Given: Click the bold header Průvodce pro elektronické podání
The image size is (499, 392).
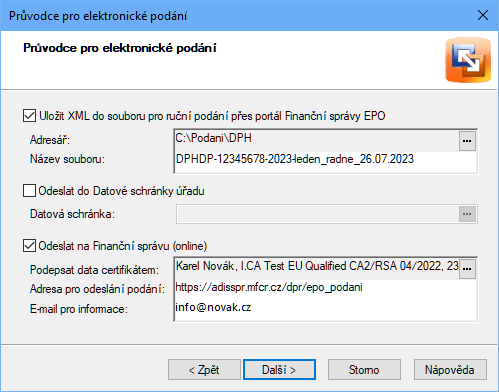Looking at the screenshot, I should point(120,48).
